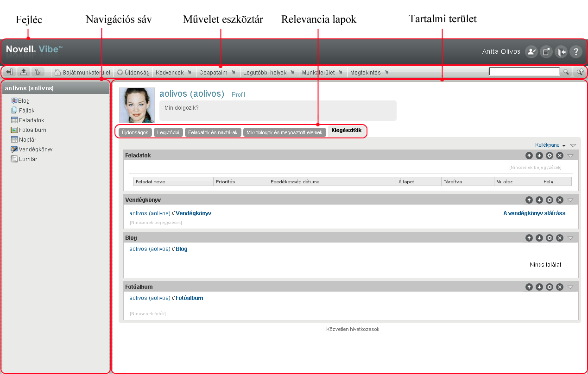Click A vendégkönyv aláírása link

tap(534, 213)
